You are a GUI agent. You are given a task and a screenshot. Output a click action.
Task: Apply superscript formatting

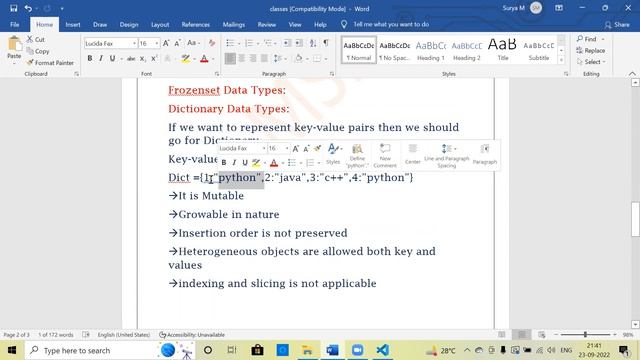point(154,59)
